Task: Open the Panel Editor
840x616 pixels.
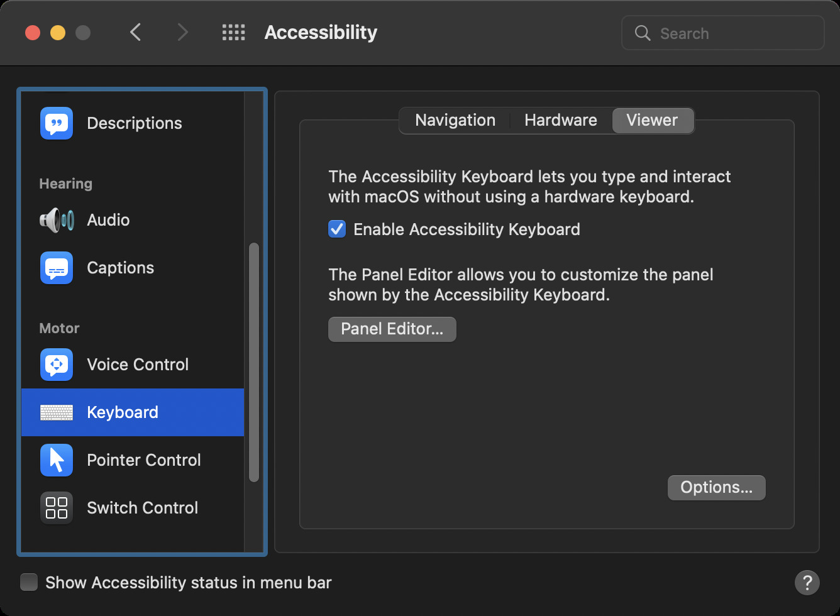Action: click(392, 329)
